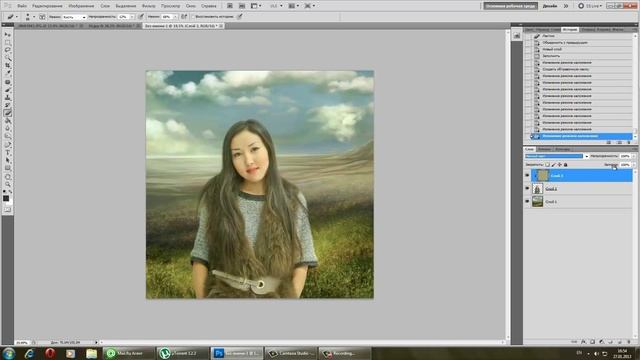Image resolution: width=640 pixels, height=360 pixels.
Task: Switch to the Дизайн workspace
Action: [550, 6]
